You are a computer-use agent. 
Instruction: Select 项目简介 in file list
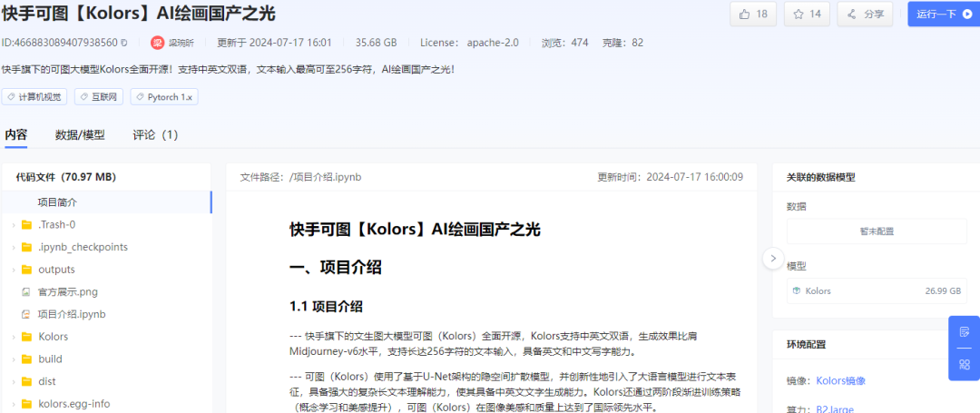tap(106, 202)
